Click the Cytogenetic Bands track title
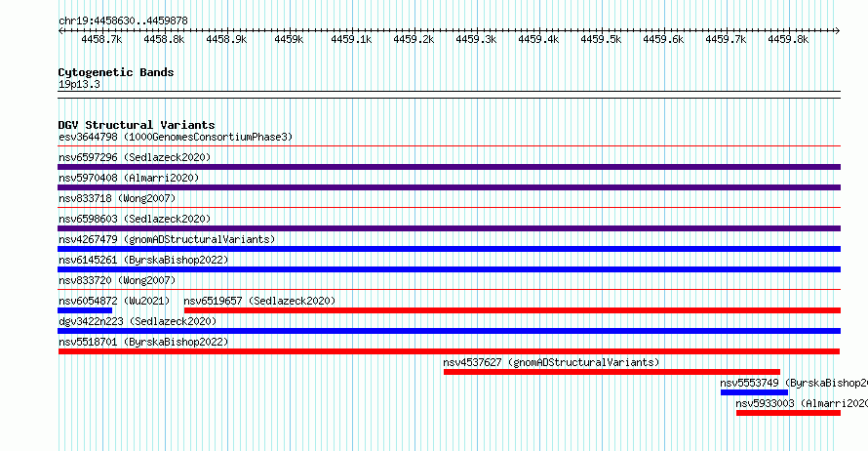868x451 pixels. (116, 72)
